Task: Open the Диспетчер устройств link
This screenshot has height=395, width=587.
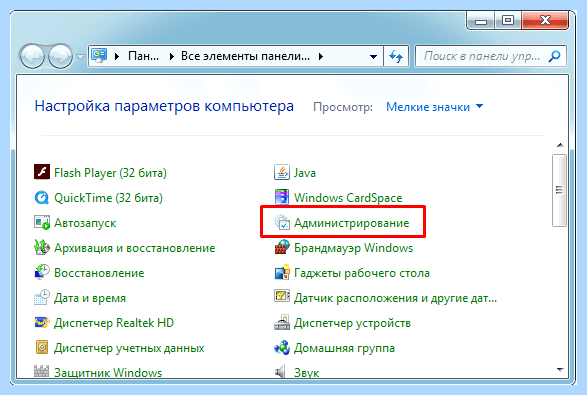Action: click(352, 323)
